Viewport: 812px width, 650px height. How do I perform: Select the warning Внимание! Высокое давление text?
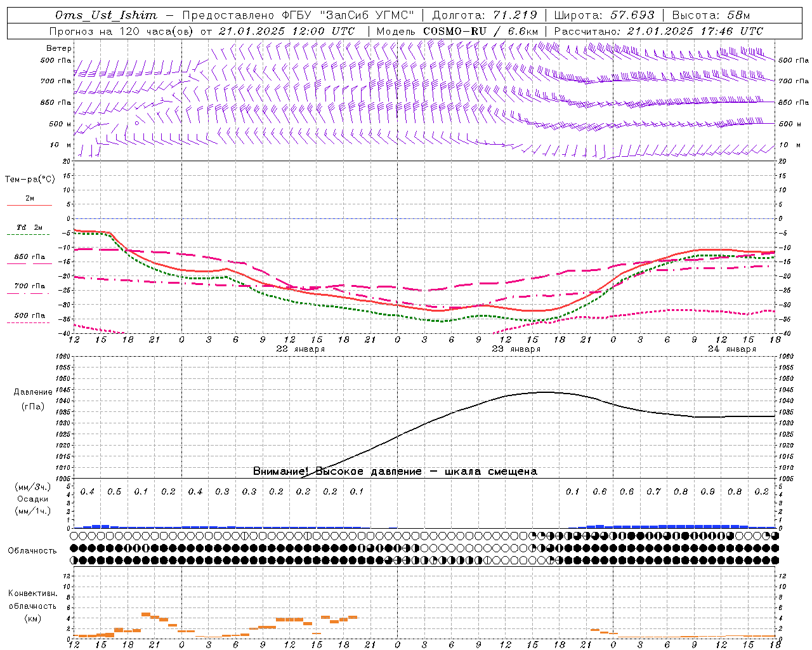[395, 472]
